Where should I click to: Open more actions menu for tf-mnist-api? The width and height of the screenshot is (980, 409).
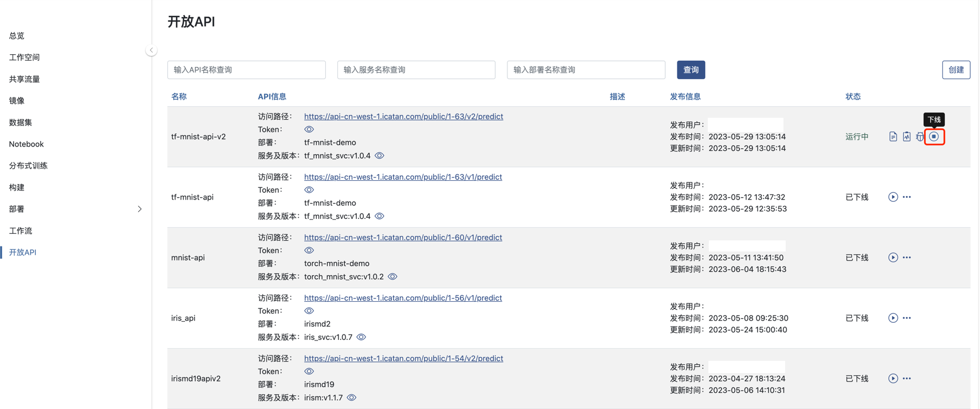pos(907,197)
